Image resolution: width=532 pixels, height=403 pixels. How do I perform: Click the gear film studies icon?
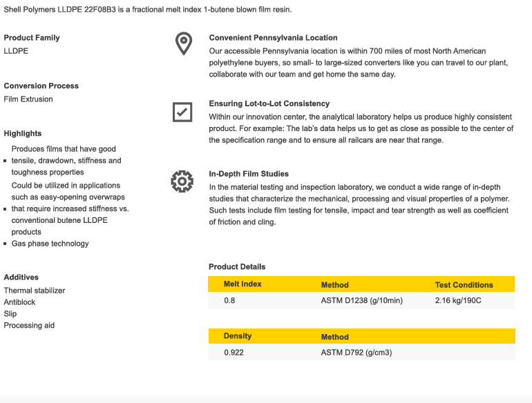(x=182, y=181)
